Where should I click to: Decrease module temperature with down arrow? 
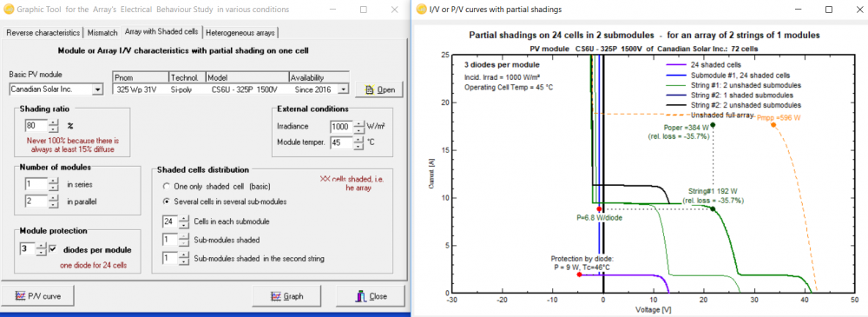coord(359,146)
